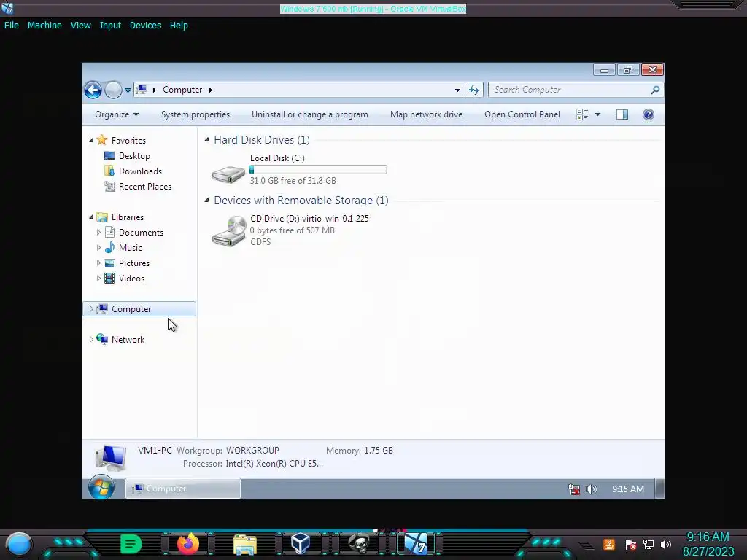Click the Refresh button beside address bar

(474, 90)
